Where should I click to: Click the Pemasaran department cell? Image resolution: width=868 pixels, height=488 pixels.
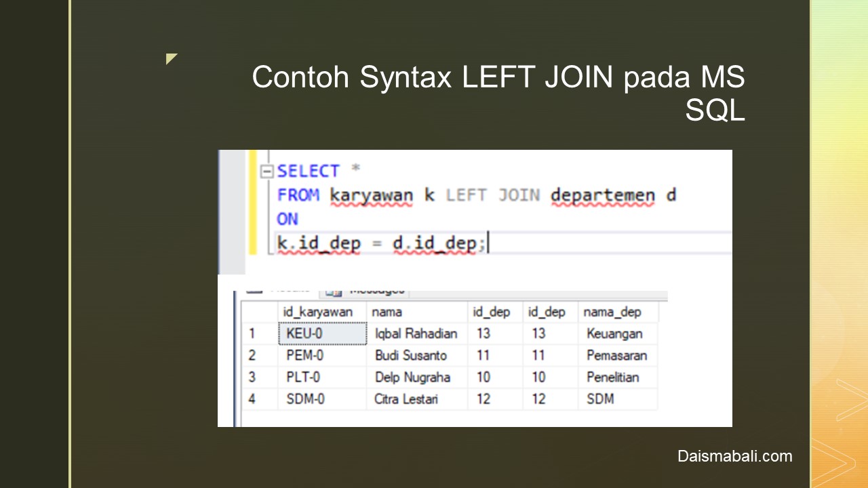[616, 355]
